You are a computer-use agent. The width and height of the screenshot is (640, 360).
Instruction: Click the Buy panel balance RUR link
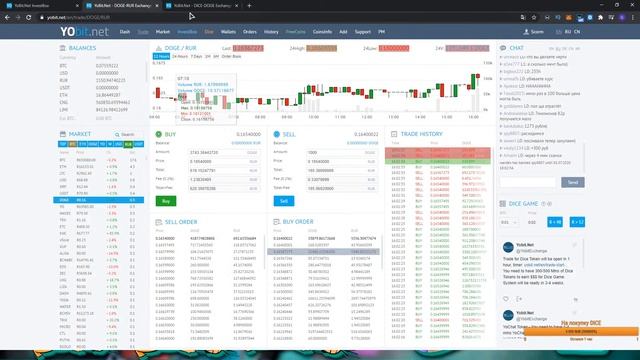tap(246, 143)
